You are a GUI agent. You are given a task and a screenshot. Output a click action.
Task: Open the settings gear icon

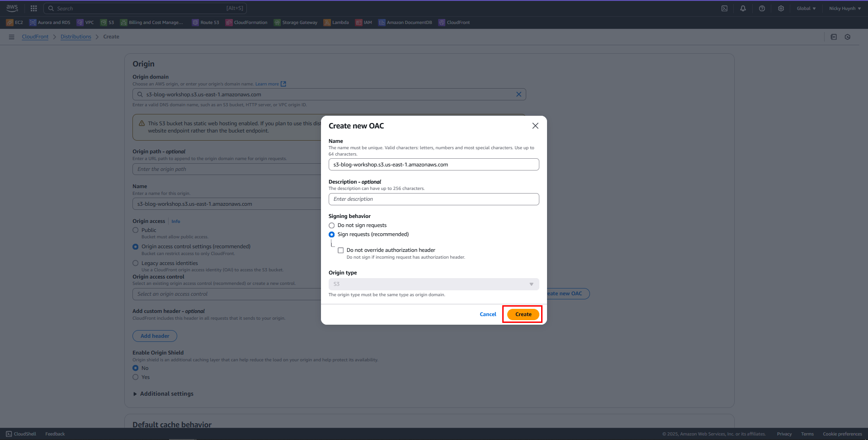pos(781,8)
